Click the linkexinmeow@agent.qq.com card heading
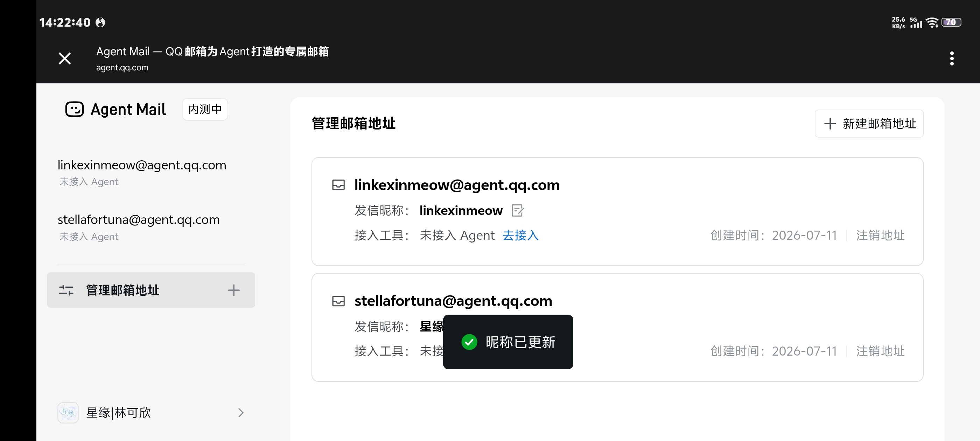 457,185
